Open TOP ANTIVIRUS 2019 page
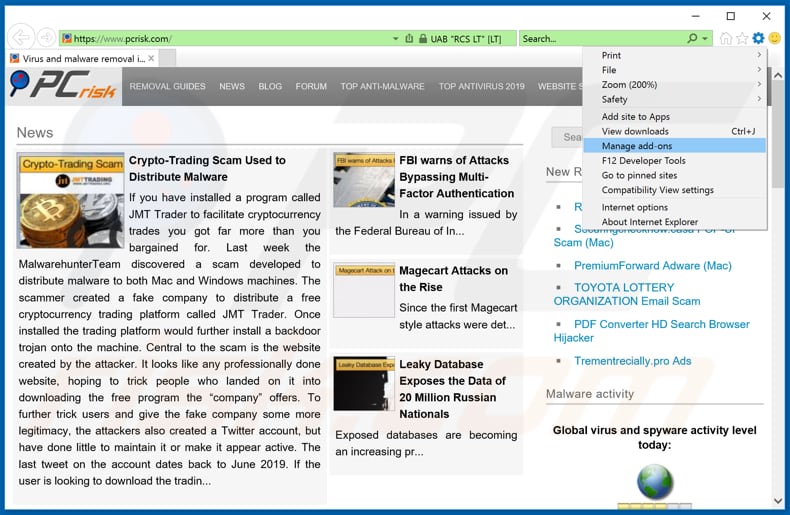The height and width of the screenshot is (515, 790). coord(481,86)
